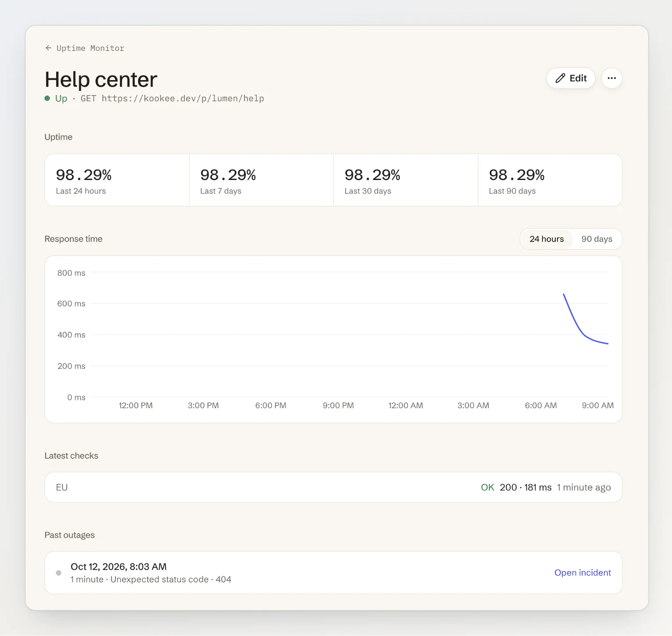672x636 pixels.
Task: Click the OK status label
Action: tap(488, 487)
